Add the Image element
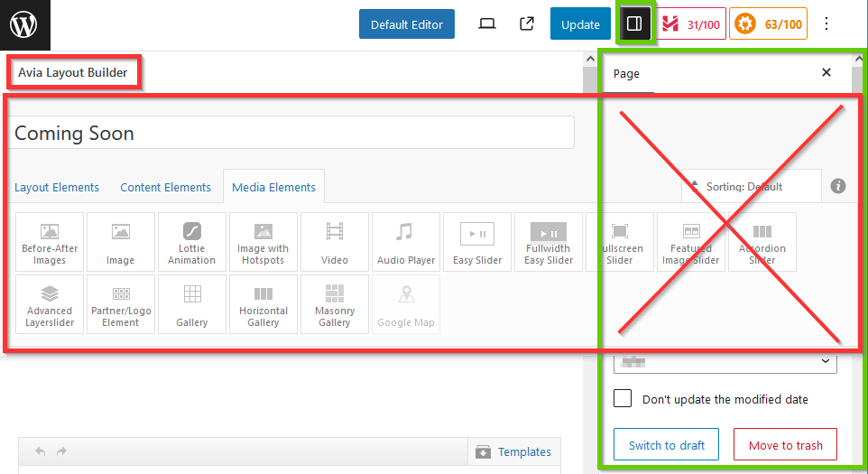The height and width of the screenshot is (474, 868). pos(121,242)
